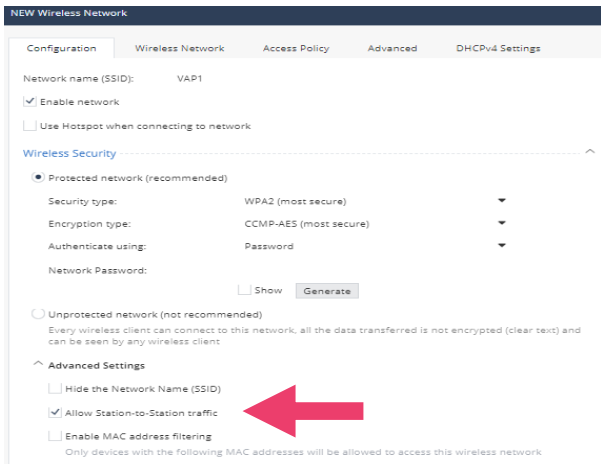Check the Show password checkbox
This screenshot has width=605, height=464.
pyautogui.click(x=243, y=291)
